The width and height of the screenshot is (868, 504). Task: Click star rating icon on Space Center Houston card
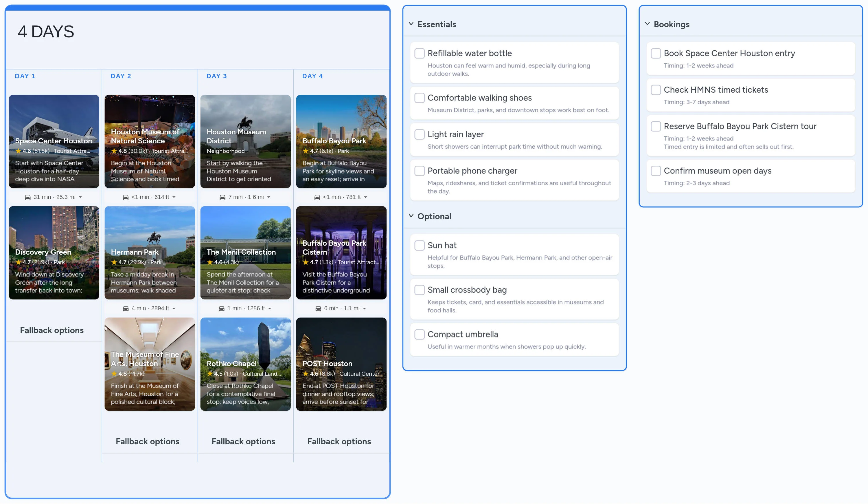pos(18,151)
